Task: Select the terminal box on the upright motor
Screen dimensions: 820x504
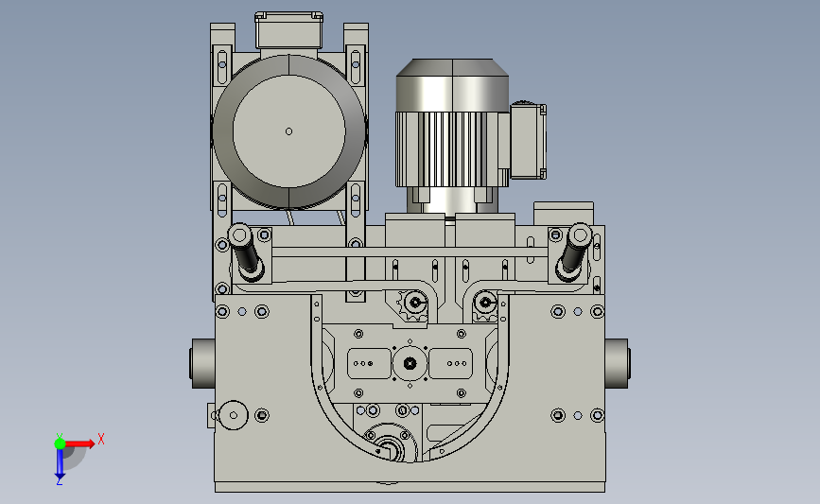Action: point(528,141)
